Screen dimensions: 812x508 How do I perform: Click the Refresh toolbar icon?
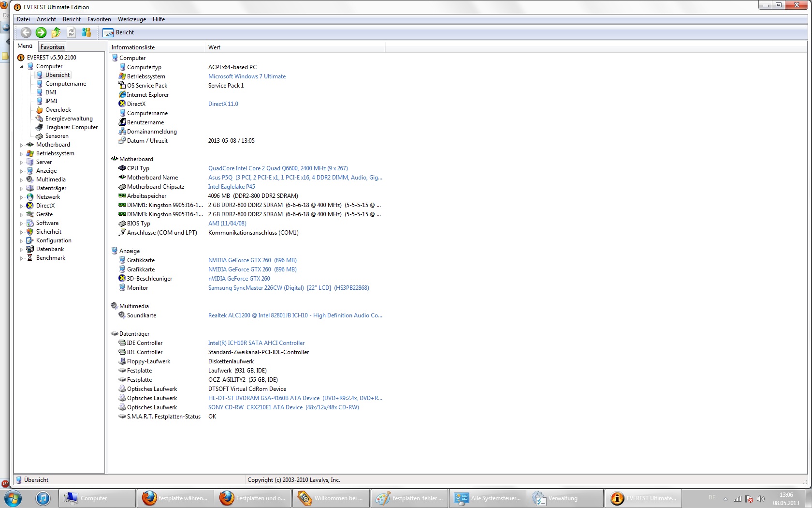click(x=71, y=32)
